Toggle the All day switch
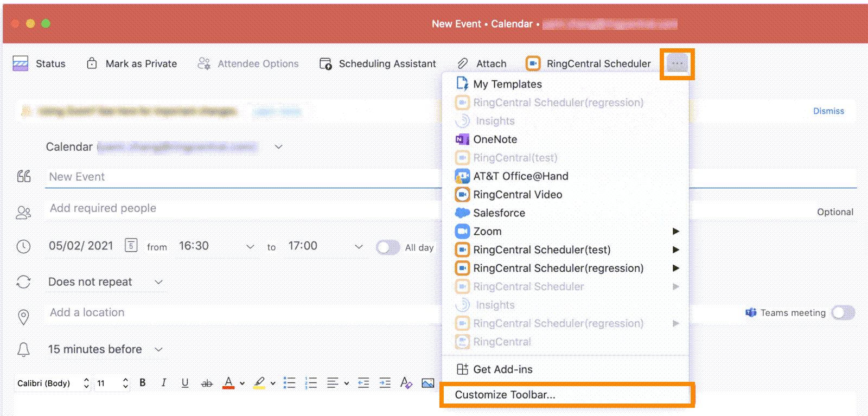This screenshot has height=416, width=868. (387, 247)
